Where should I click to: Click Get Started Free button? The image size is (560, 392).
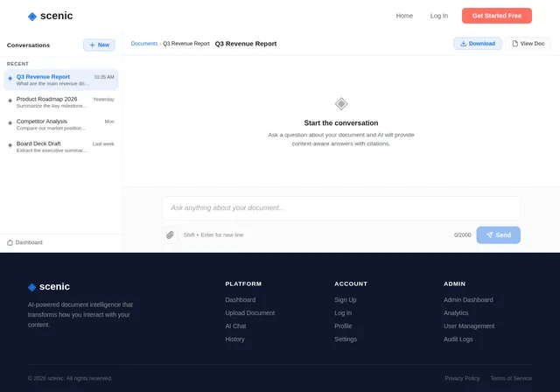click(497, 16)
